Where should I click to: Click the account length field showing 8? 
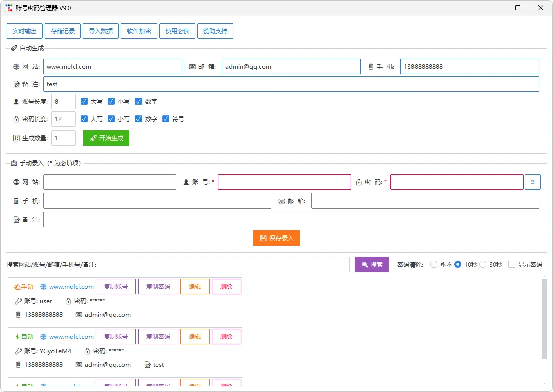click(64, 101)
